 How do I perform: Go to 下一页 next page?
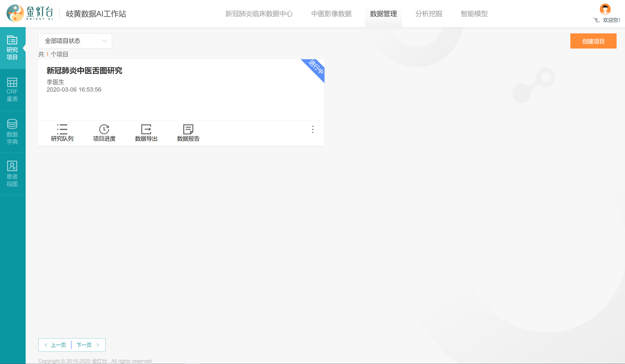pos(88,345)
